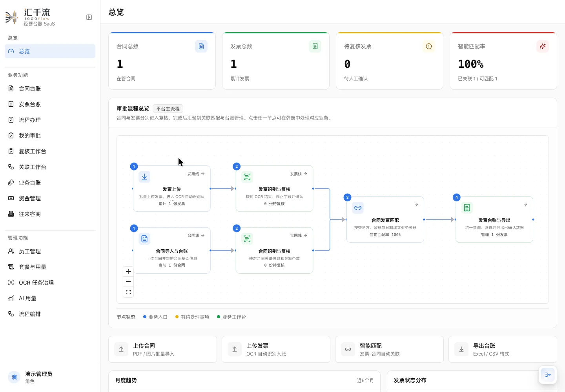This screenshot has width=565, height=392.
Task: Open 员工管理 in 管理功能
Action: pyautogui.click(x=50, y=251)
